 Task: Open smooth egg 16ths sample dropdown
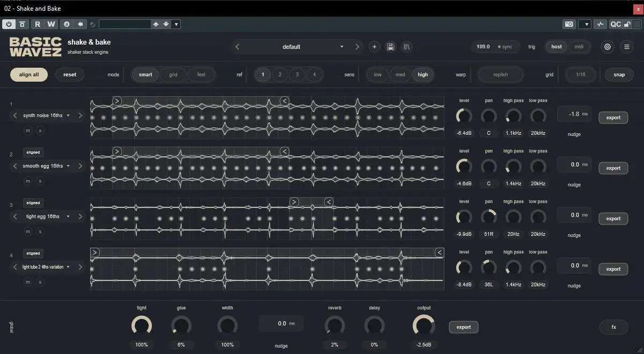tap(47, 166)
